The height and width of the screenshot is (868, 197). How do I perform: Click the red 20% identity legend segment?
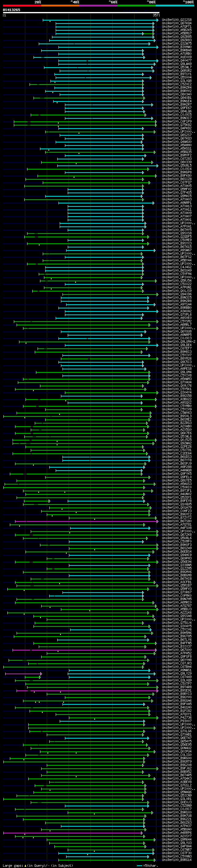click(x=22, y=6)
